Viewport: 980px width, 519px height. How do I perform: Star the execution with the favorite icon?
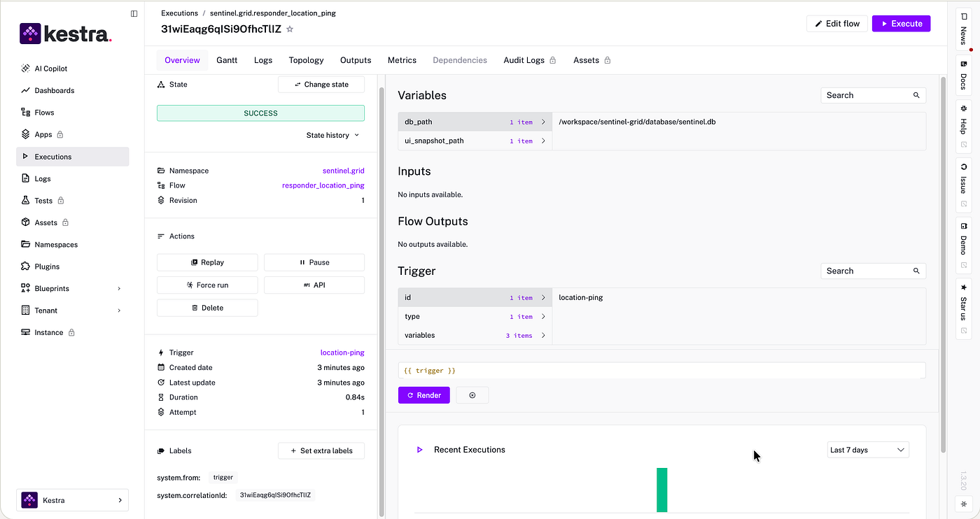pos(290,29)
